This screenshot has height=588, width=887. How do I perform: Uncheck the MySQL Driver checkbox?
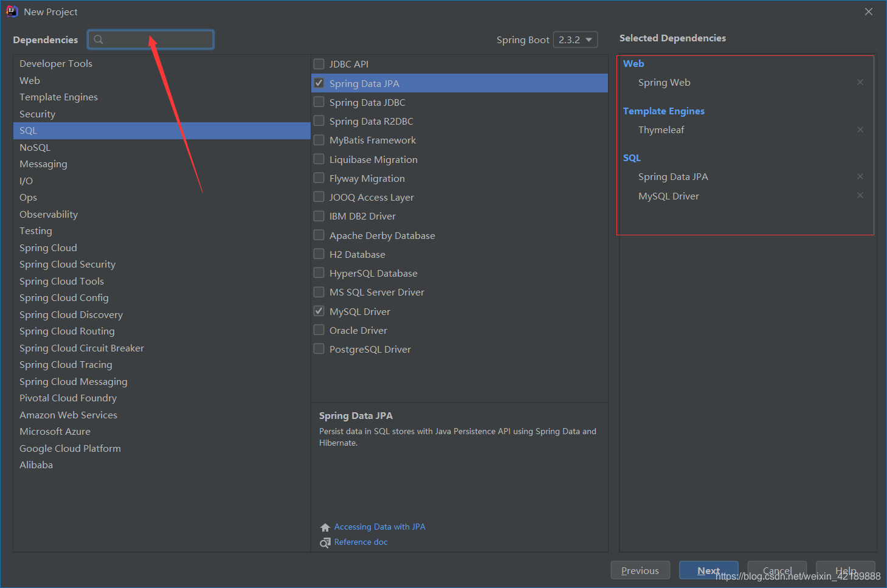(319, 311)
